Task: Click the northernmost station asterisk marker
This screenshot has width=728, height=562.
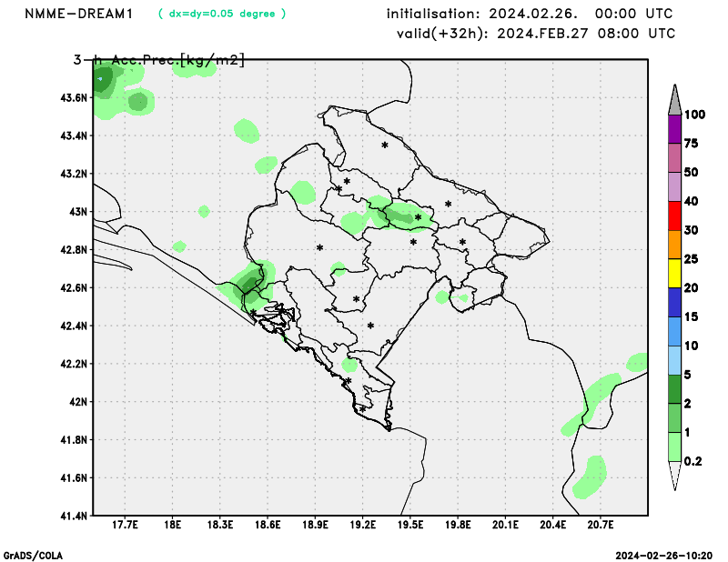Action: click(x=385, y=146)
